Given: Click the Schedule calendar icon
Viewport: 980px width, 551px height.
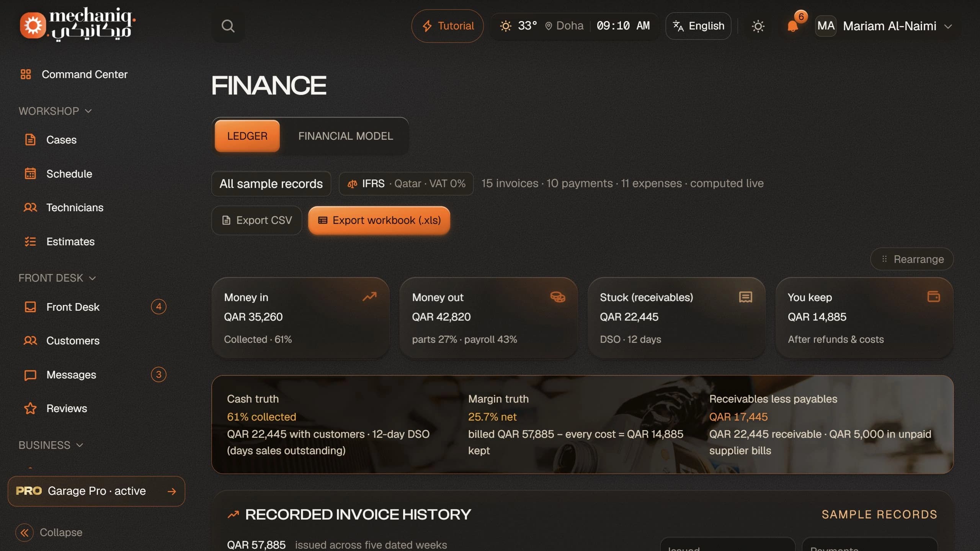Looking at the screenshot, I should (30, 174).
